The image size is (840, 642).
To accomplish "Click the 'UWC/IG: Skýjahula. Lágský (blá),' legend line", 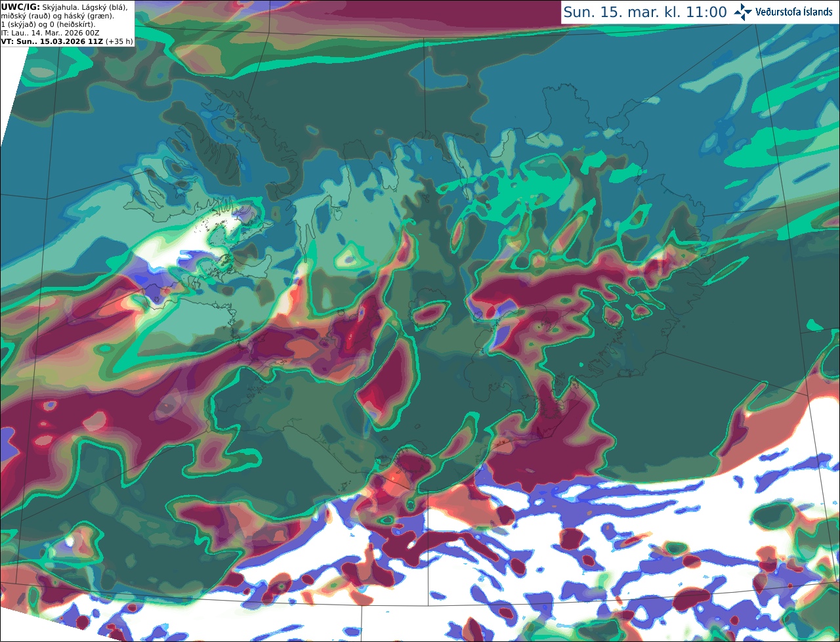I will click(64, 7).
